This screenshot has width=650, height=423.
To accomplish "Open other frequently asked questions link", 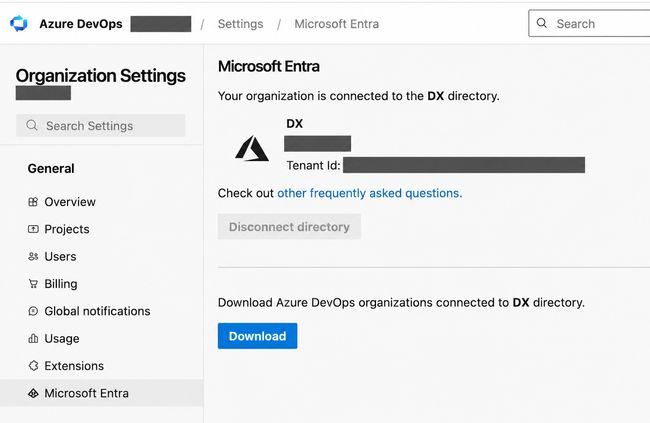I will [x=370, y=193].
